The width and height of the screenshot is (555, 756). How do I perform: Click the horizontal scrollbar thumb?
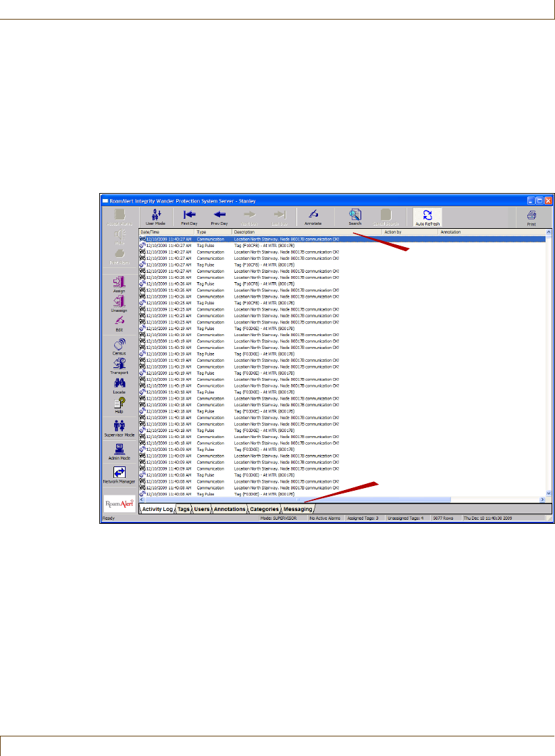(298, 500)
